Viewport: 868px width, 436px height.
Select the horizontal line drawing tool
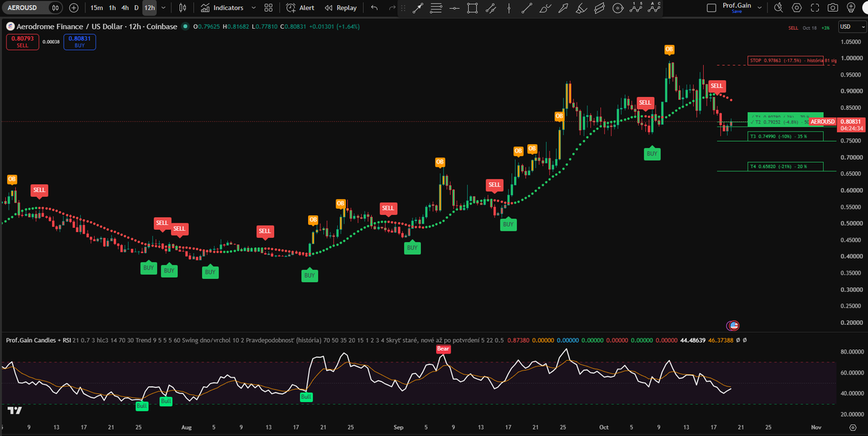point(454,8)
